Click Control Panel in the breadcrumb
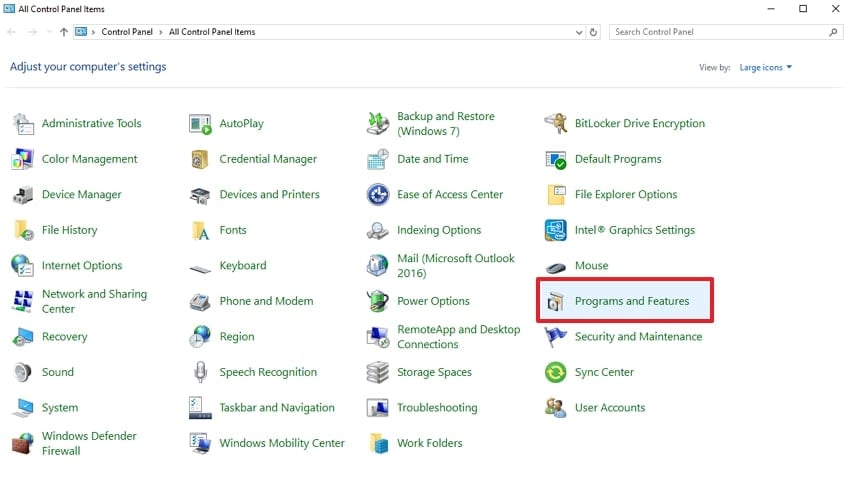This screenshot has height=486, width=850. pos(127,32)
